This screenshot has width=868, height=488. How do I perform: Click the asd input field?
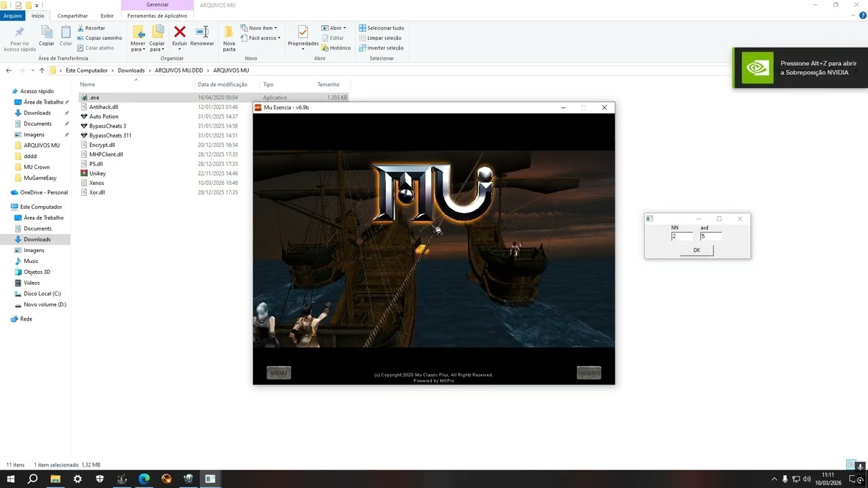tap(711, 237)
